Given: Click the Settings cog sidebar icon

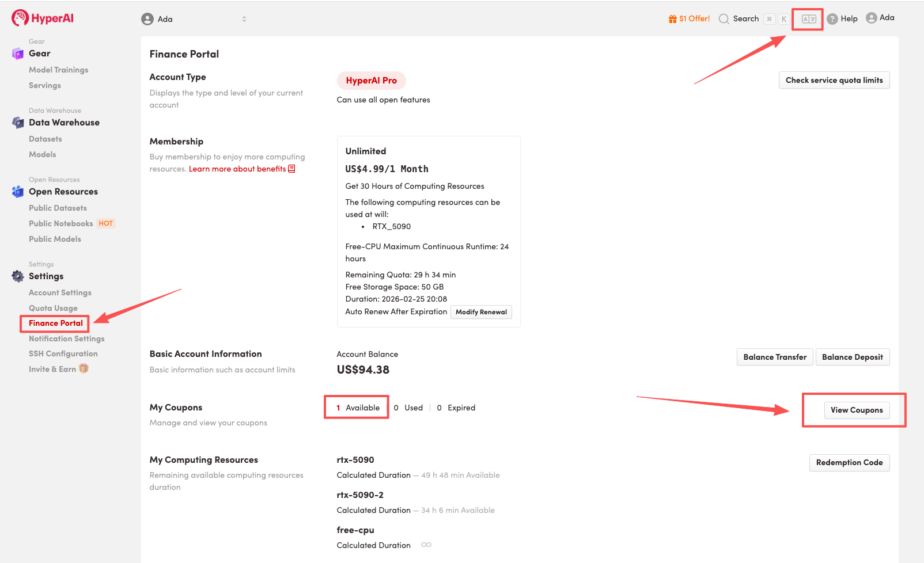Looking at the screenshot, I should [x=18, y=276].
